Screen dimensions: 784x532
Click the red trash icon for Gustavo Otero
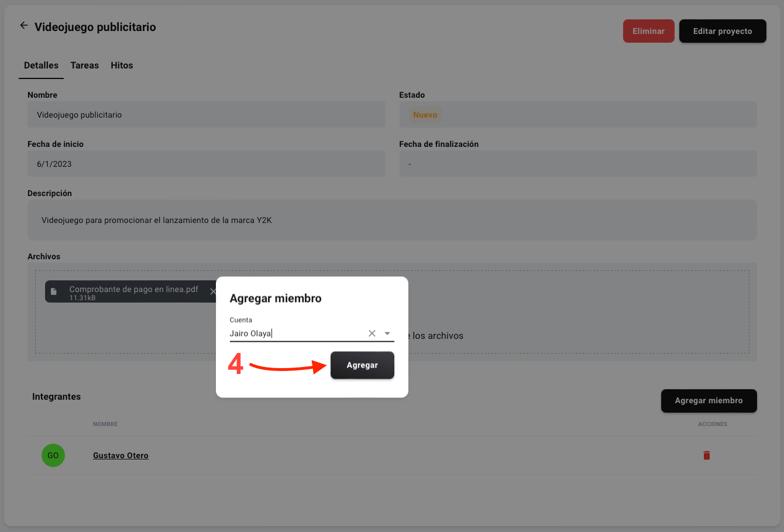pos(706,455)
